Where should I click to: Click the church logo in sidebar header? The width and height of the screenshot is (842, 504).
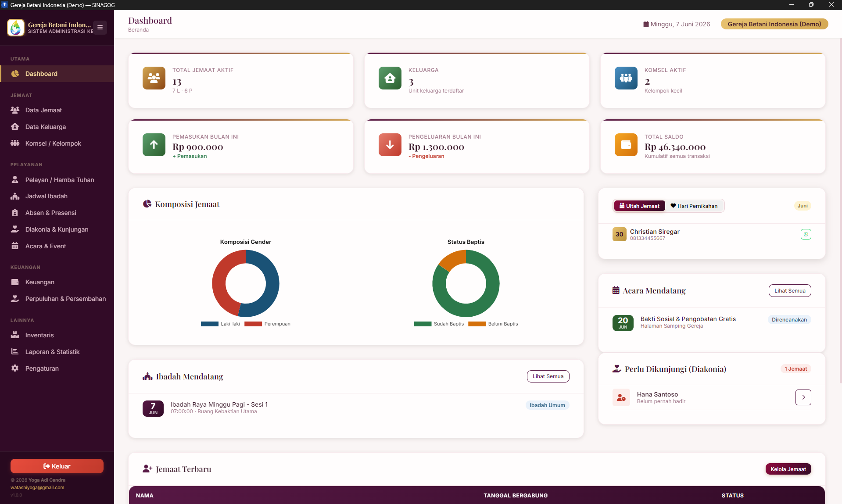pos(16,28)
